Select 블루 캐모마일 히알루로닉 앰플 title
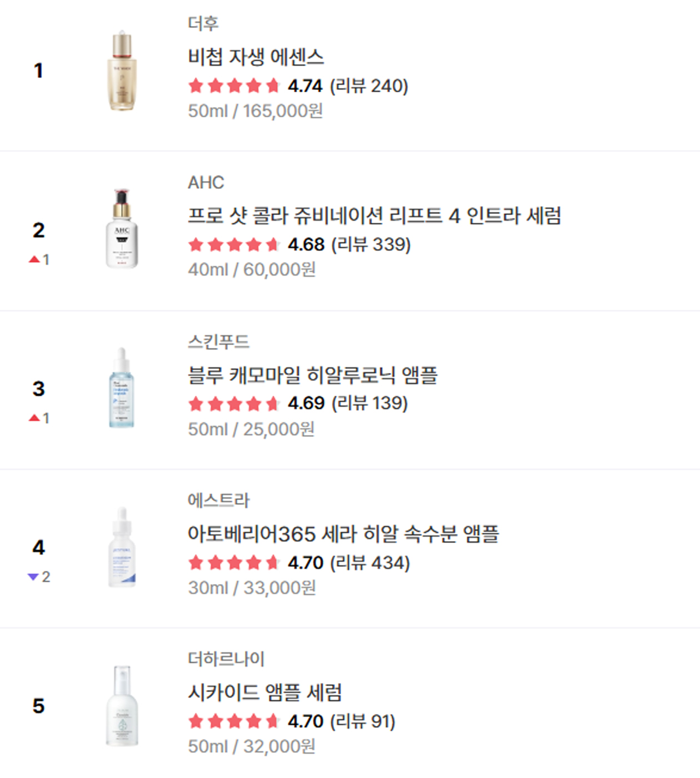The width and height of the screenshot is (700, 778). pos(313,375)
